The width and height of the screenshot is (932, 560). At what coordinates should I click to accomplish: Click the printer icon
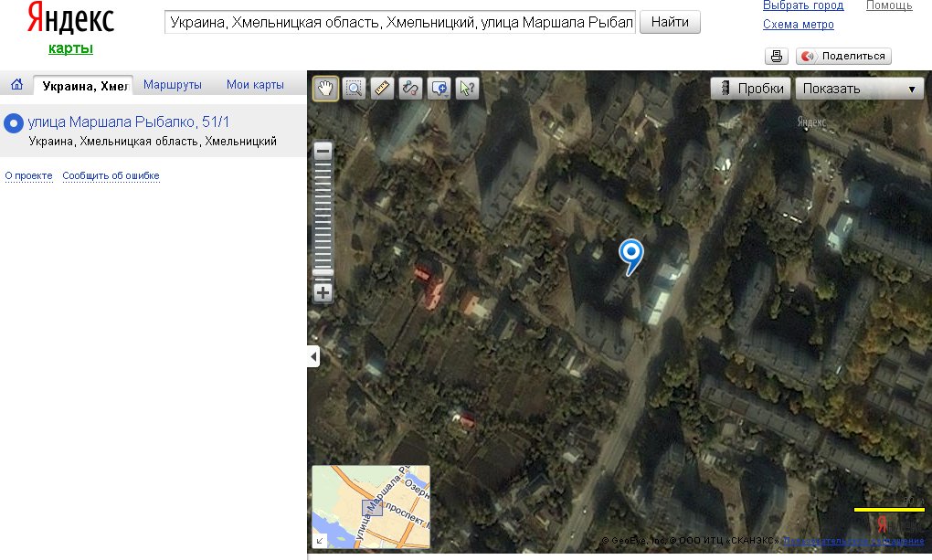[x=777, y=56]
